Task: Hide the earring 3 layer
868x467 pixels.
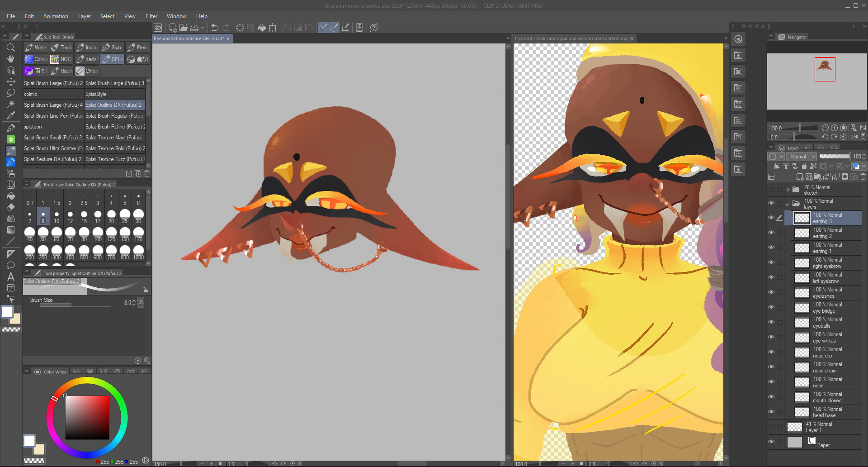Action: coord(771,218)
